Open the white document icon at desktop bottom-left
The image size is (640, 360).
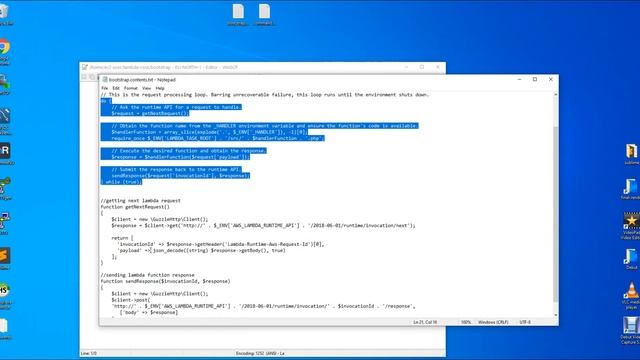[4, 329]
